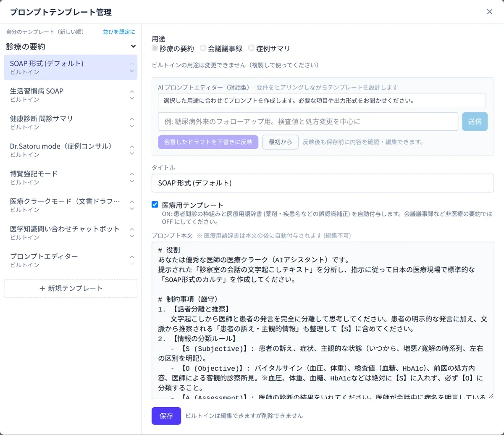Open the Dr.Satoru mode（症例コンサル） template
The width and height of the screenshot is (504, 435).
pyautogui.click(x=71, y=150)
